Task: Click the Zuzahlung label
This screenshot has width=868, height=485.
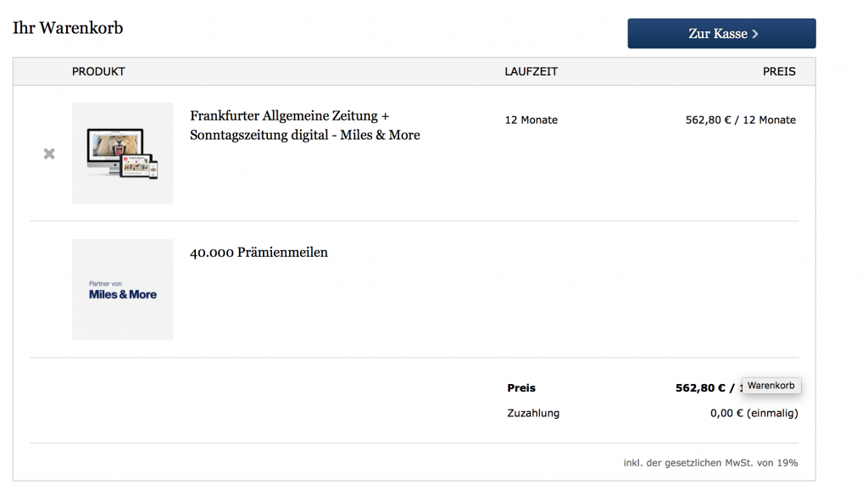Action: tap(533, 414)
